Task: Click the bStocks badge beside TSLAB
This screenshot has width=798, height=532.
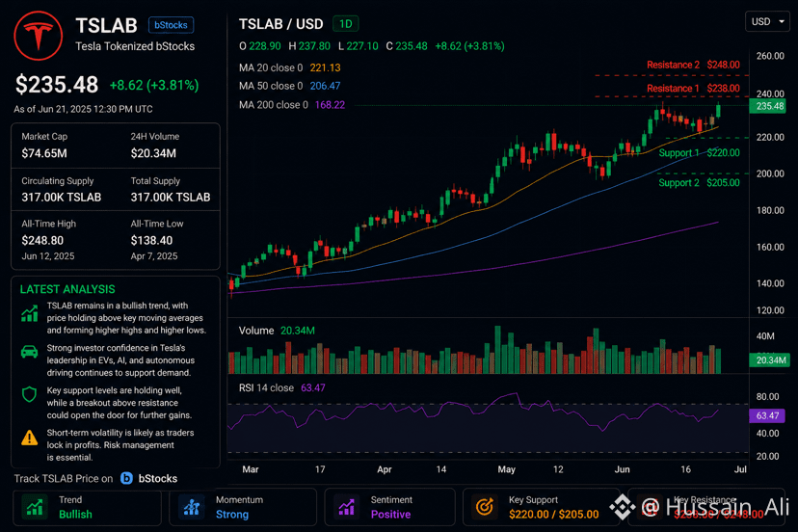Action: pos(171,25)
